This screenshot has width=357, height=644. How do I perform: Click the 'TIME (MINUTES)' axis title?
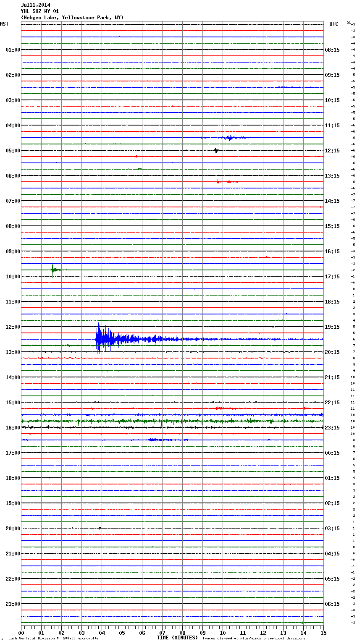coord(177,638)
